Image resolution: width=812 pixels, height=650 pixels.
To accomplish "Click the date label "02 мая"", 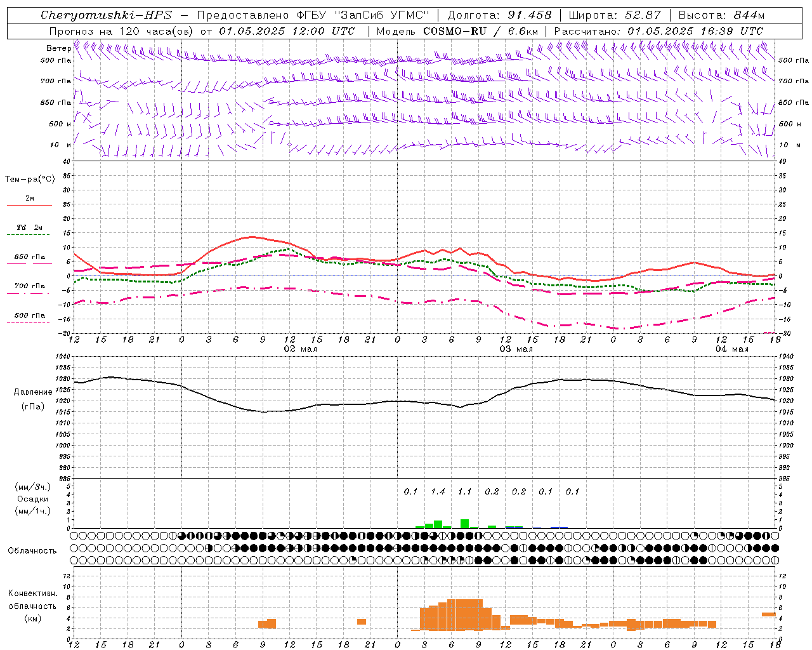I will point(300,349).
